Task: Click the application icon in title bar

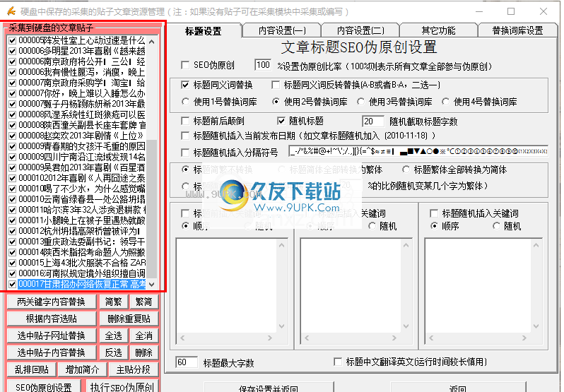Action: click(x=11, y=11)
